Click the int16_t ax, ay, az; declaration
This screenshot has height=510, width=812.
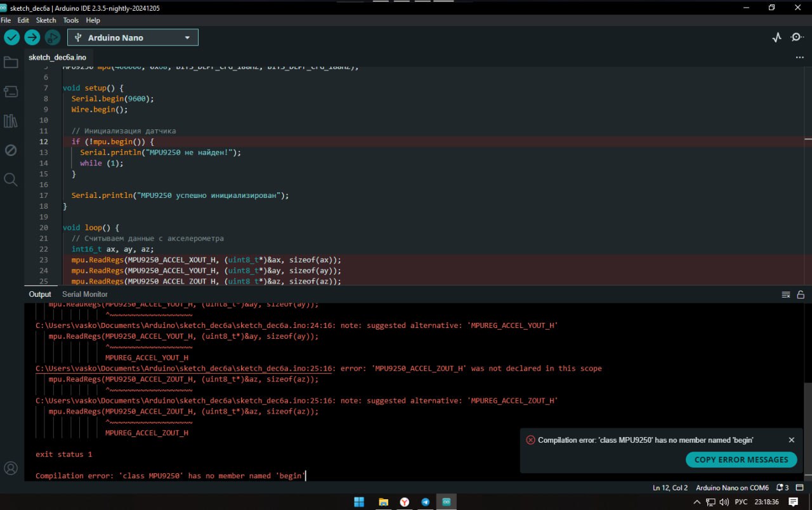pyautogui.click(x=113, y=249)
